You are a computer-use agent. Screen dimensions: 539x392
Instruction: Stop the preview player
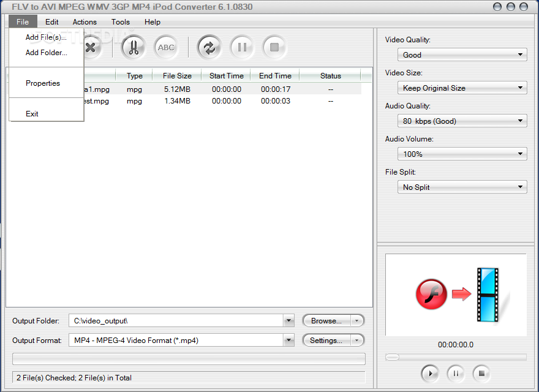481,374
